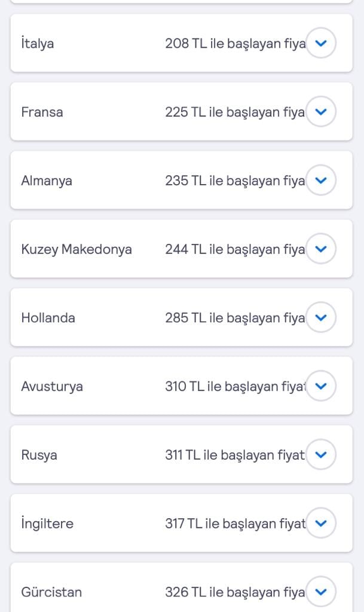Viewport: 364px width, 612px height.
Task: Click the Hollanda circular chevron icon
Action: (x=321, y=317)
